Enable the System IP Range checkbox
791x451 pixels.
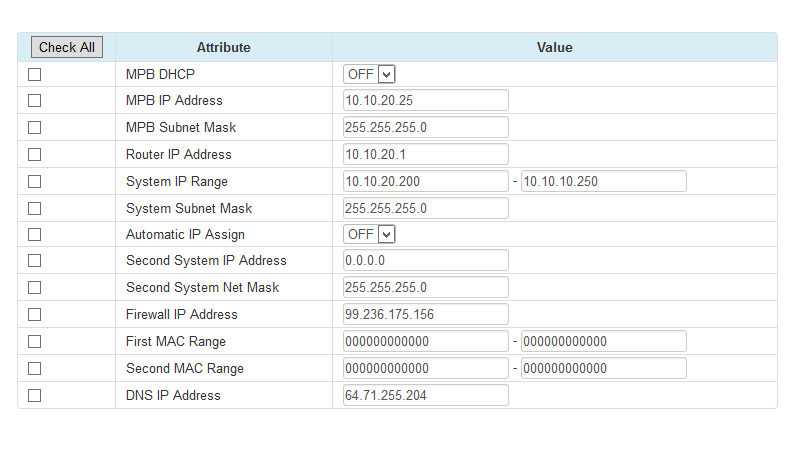[34, 182]
